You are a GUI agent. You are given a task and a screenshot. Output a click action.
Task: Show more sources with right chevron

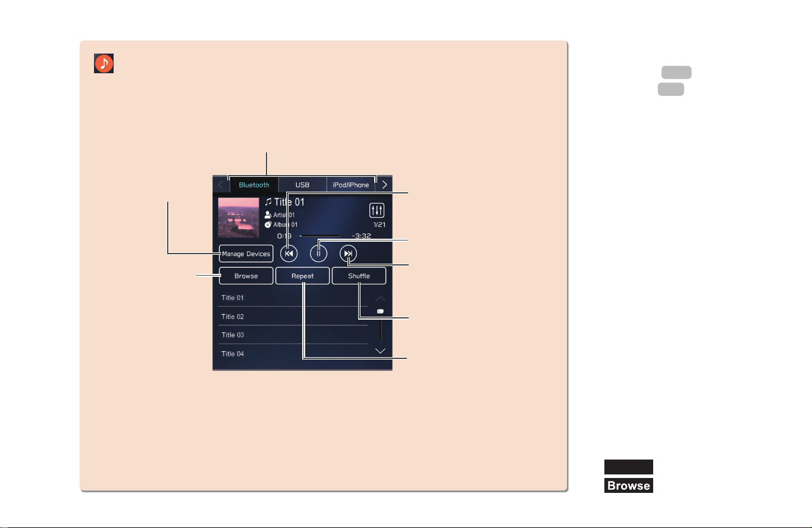[x=384, y=185]
